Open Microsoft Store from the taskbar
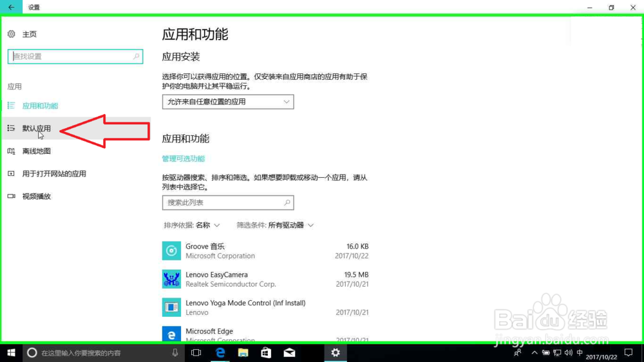The height and width of the screenshot is (362, 644). pos(266,352)
